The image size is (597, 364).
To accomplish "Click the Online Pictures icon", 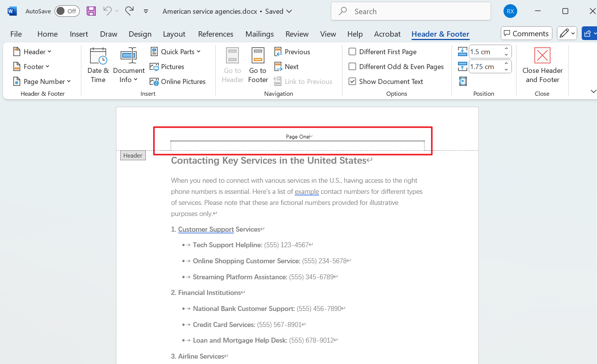I will (x=154, y=82).
